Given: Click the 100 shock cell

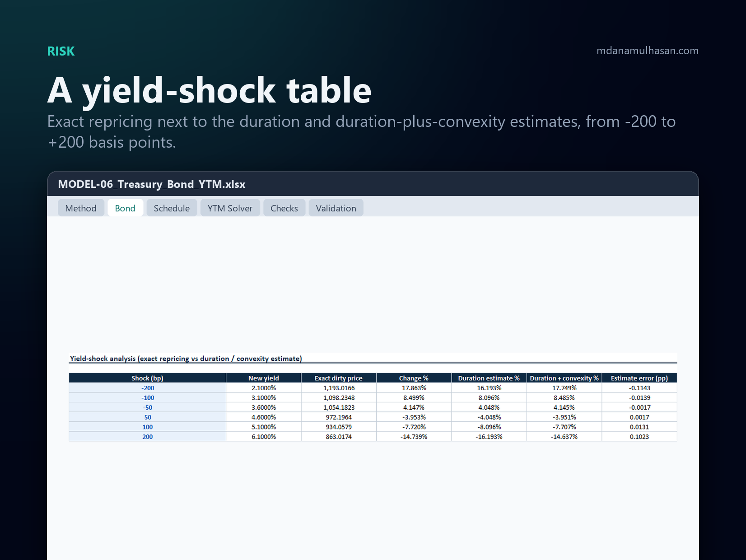Looking at the screenshot, I should [147, 427].
